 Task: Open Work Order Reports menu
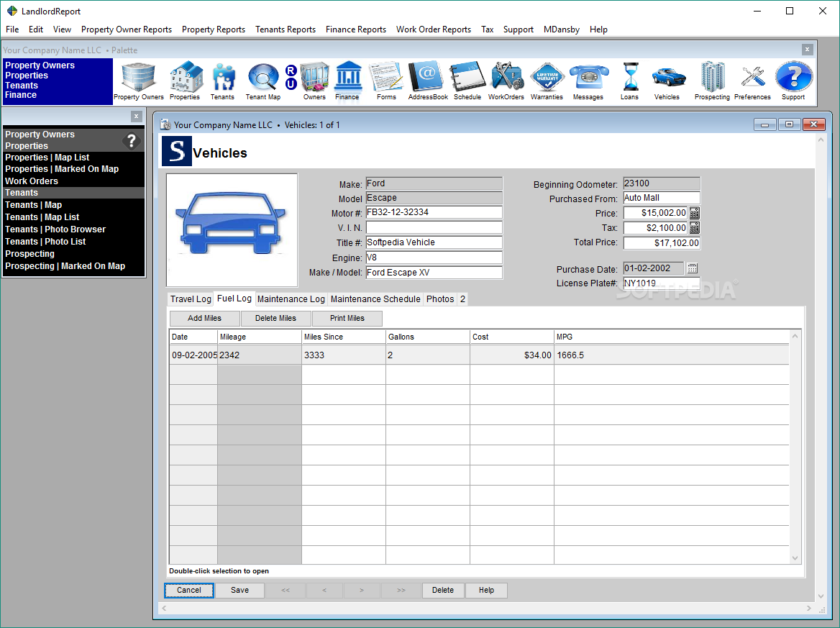[434, 29]
